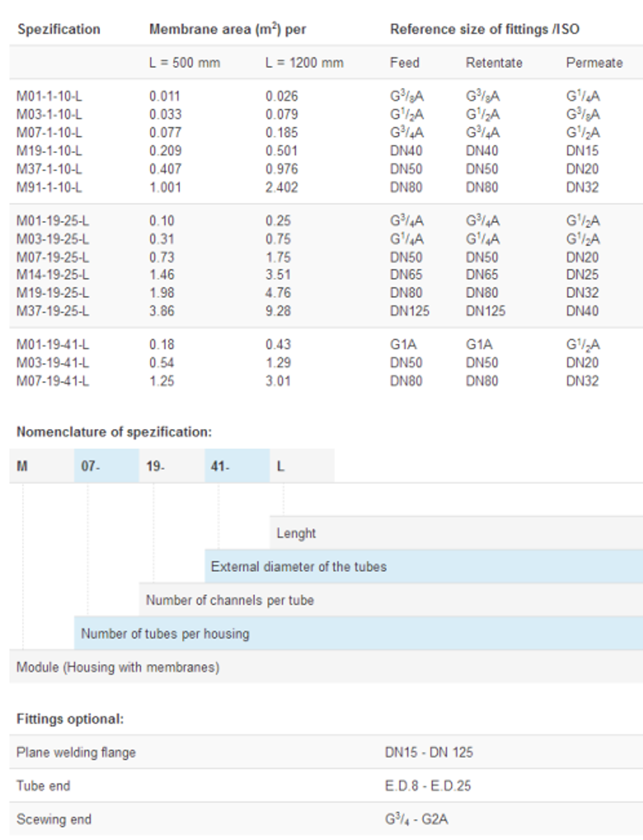Click 'External diameter of the tubes' label
The height and width of the screenshot is (840, 643).
pos(299,567)
